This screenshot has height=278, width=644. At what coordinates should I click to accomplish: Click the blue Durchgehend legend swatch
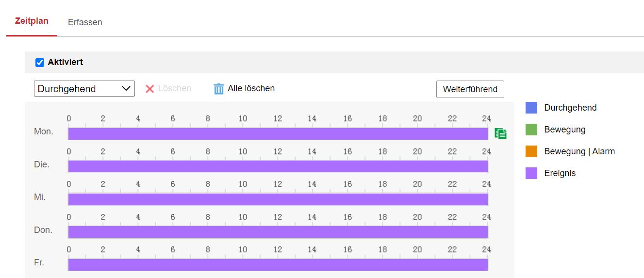coord(531,108)
